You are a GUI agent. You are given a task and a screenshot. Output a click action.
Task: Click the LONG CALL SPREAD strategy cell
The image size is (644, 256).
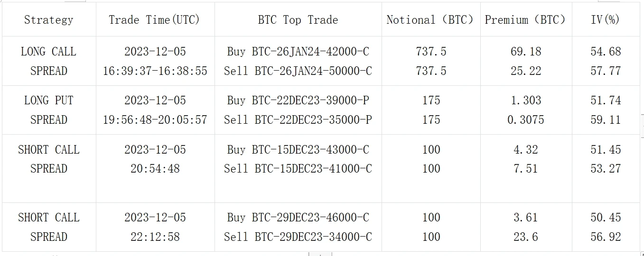48,61
